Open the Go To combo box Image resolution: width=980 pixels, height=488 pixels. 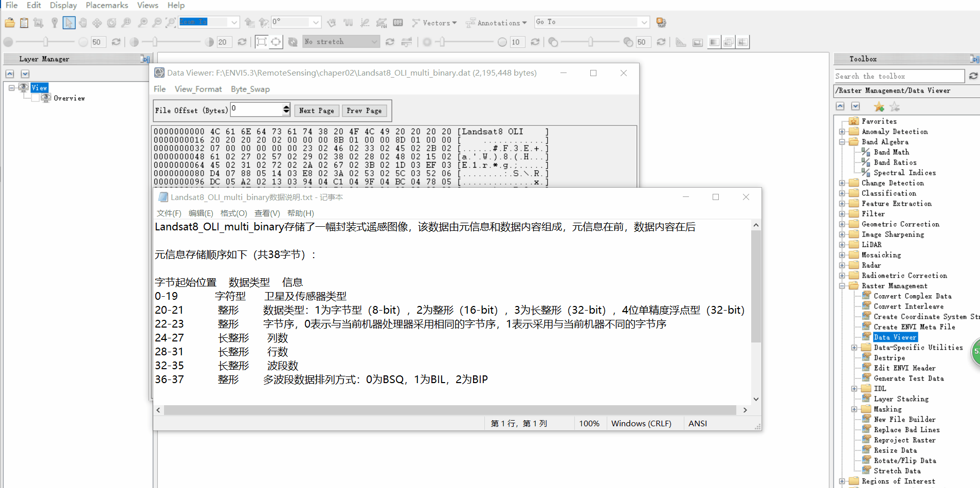point(592,22)
